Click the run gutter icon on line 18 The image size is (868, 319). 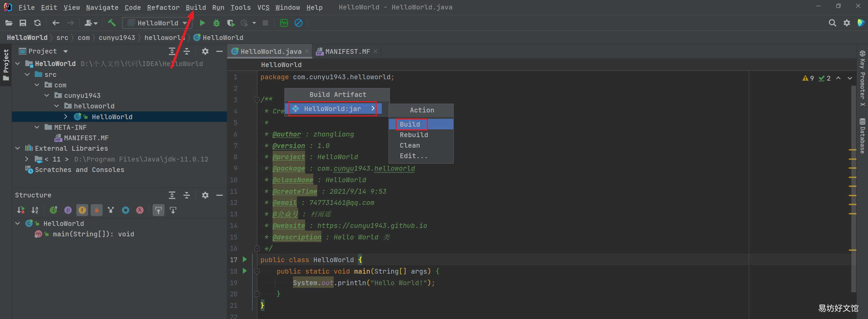point(245,271)
